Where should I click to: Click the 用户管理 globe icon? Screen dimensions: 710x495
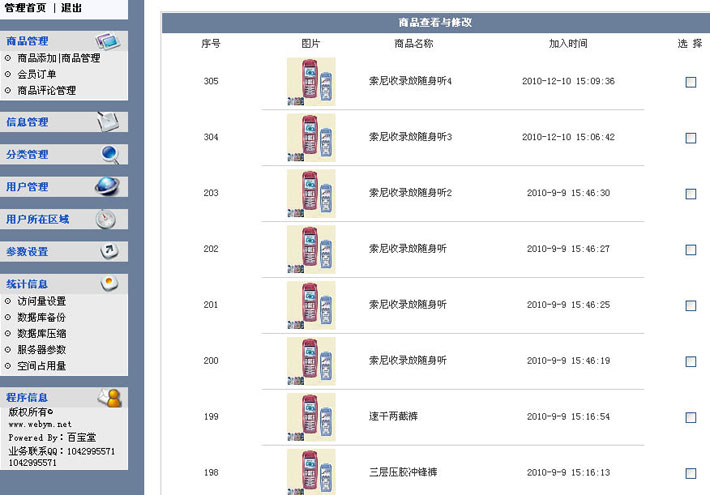tap(107, 187)
